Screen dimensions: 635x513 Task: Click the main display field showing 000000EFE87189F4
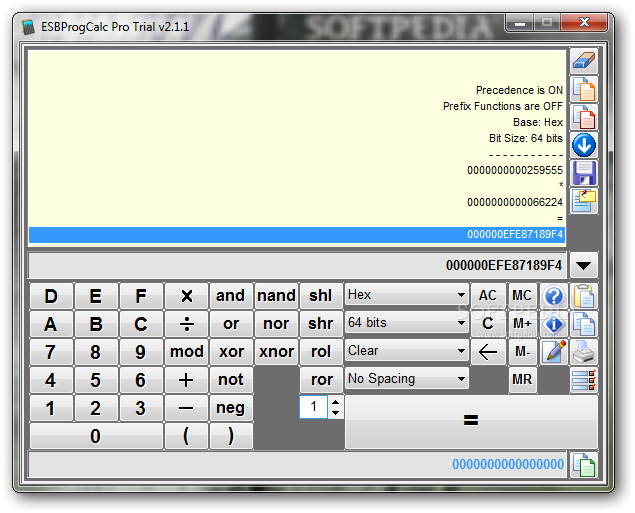click(x=297, y=266)
